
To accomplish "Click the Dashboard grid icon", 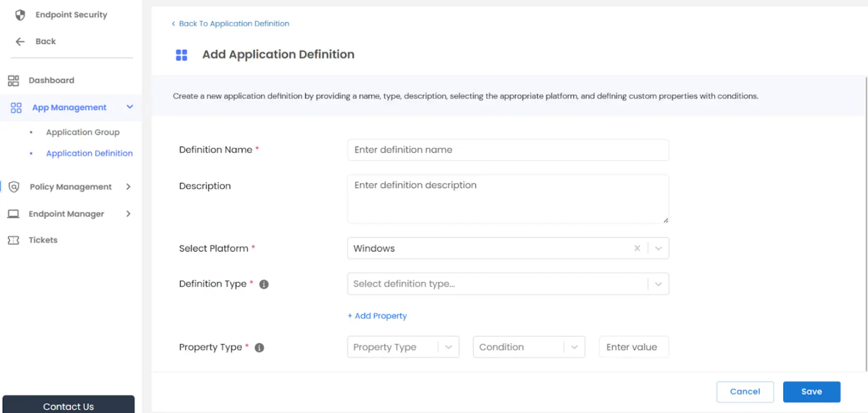I will pos(14,81).
